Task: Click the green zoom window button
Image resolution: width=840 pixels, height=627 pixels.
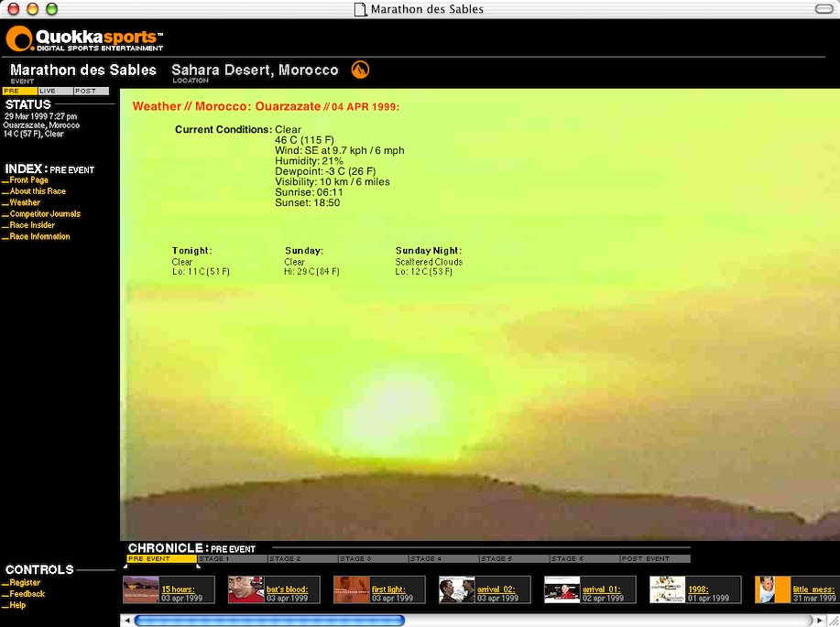Action: coord(52,8)
